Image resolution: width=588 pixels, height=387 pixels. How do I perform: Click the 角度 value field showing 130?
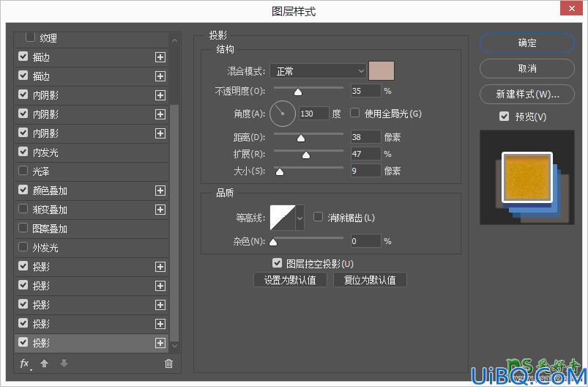pos(314,114)
